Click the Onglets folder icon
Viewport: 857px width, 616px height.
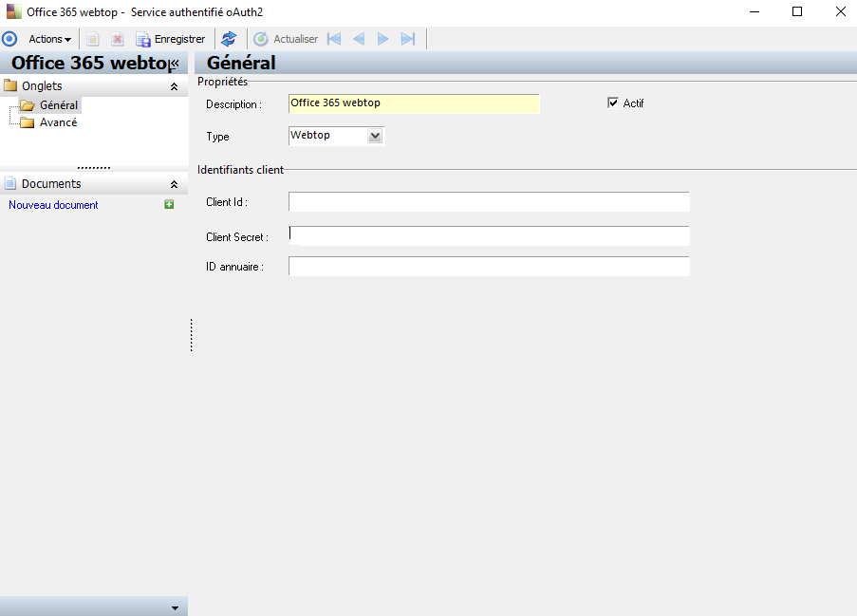point(10,85)
